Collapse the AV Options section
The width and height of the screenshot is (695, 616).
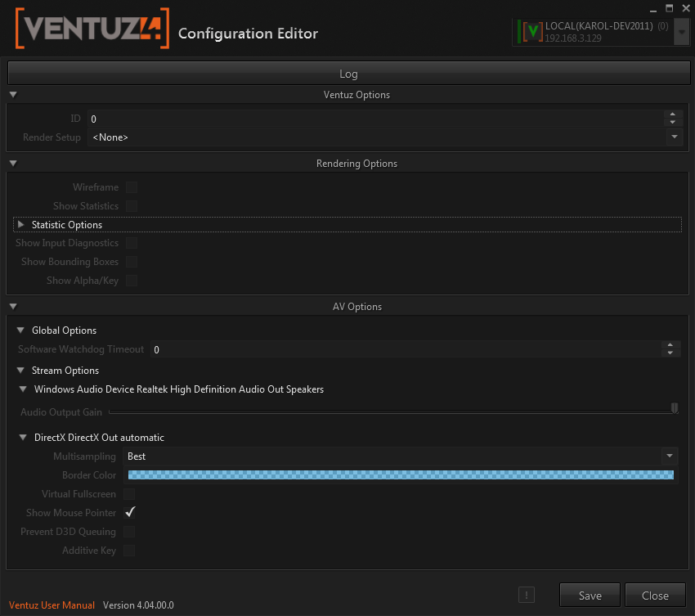point(14,307)
